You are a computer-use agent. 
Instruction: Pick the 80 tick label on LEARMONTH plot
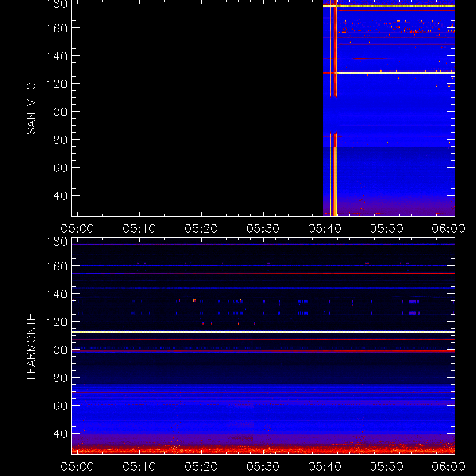click(x=60, y=378)
